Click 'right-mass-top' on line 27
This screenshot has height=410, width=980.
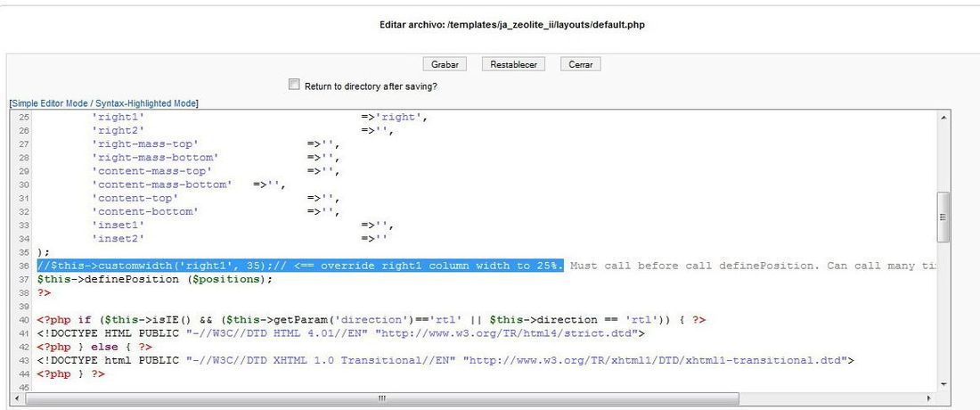(145, 143)
